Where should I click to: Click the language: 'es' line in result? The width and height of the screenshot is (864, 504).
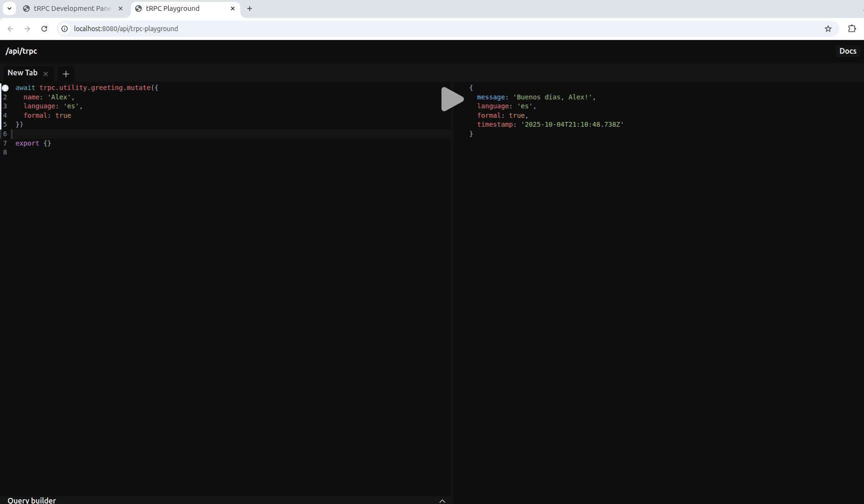click(x=506, y=106)
